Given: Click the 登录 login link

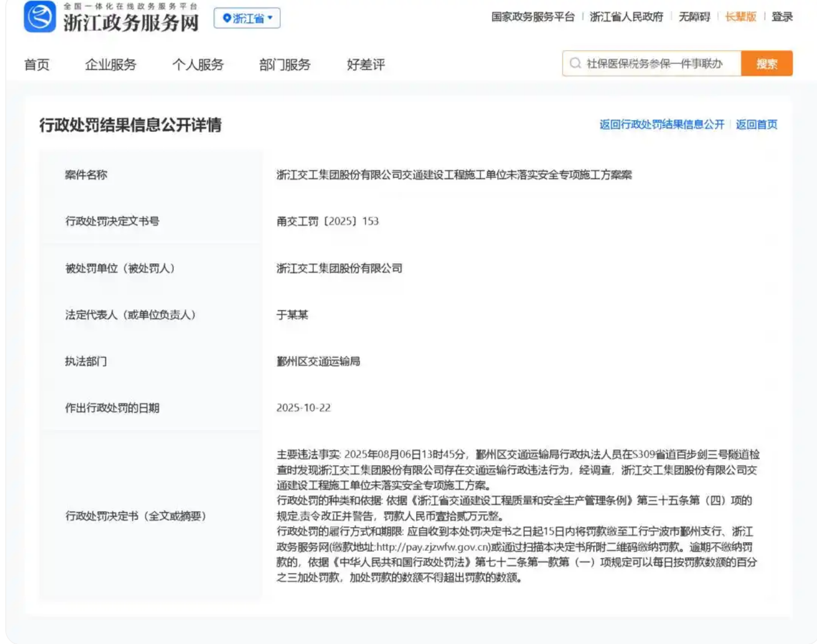Looking at the screenshot, I should pyautogui.click(x=782, y=17).
